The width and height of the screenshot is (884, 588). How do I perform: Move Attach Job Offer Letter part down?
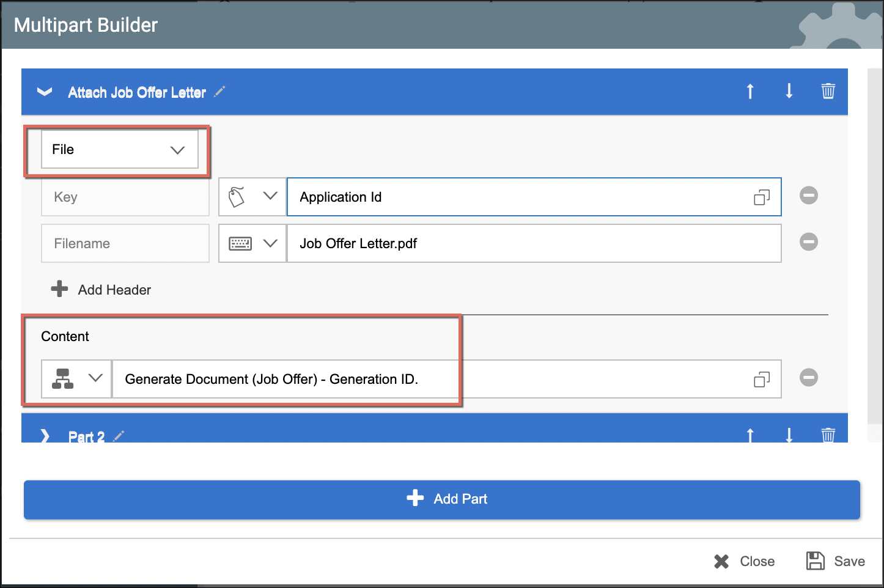(789, 92)
